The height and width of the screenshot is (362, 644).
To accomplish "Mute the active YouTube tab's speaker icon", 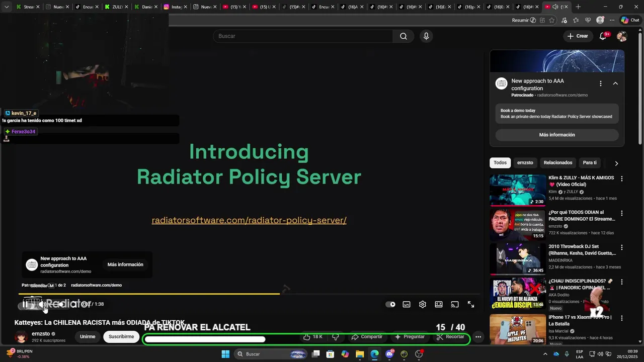I will pyautogui.click(x=555, y=7).
